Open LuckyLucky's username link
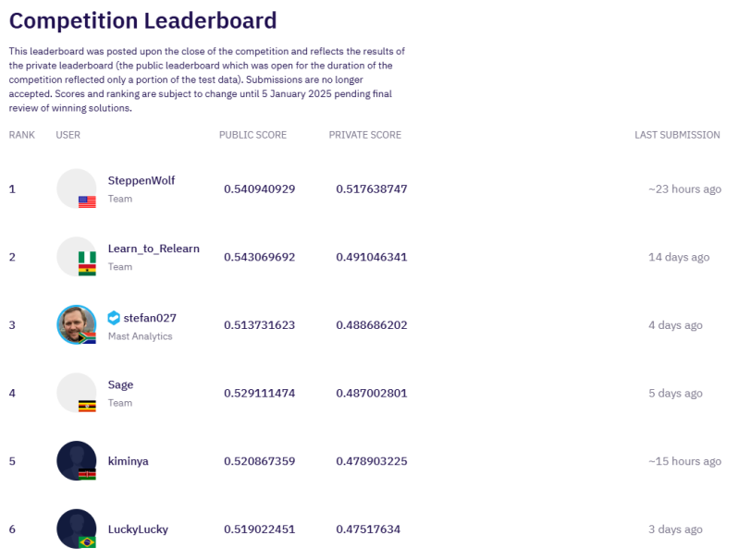This screenshot has height=560, width=739. 138,530
